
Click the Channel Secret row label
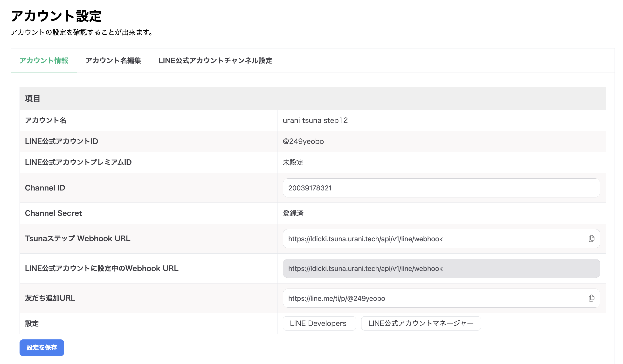point(53,213)
